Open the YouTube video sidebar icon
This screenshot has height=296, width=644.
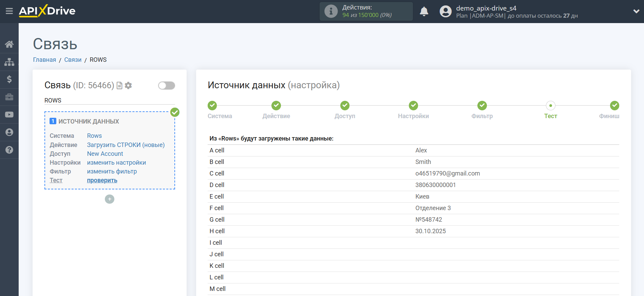pyautogui.click(x=9, y=115)
